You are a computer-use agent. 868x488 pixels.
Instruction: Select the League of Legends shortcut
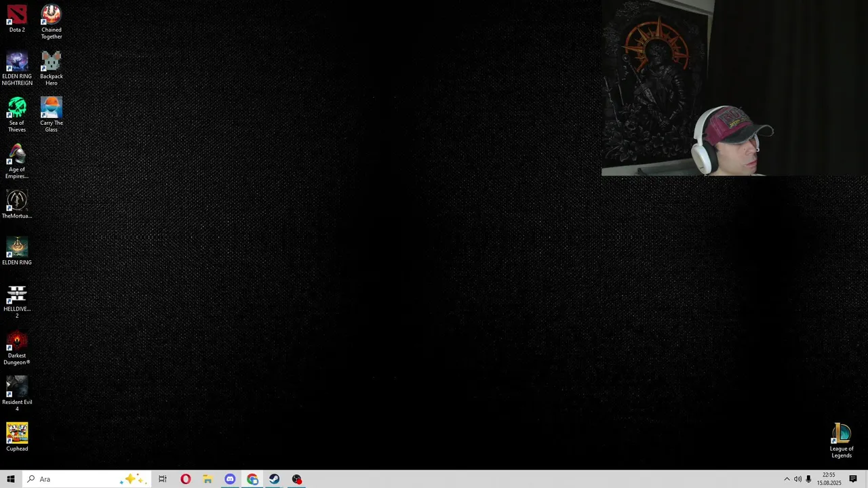(842, 441)
